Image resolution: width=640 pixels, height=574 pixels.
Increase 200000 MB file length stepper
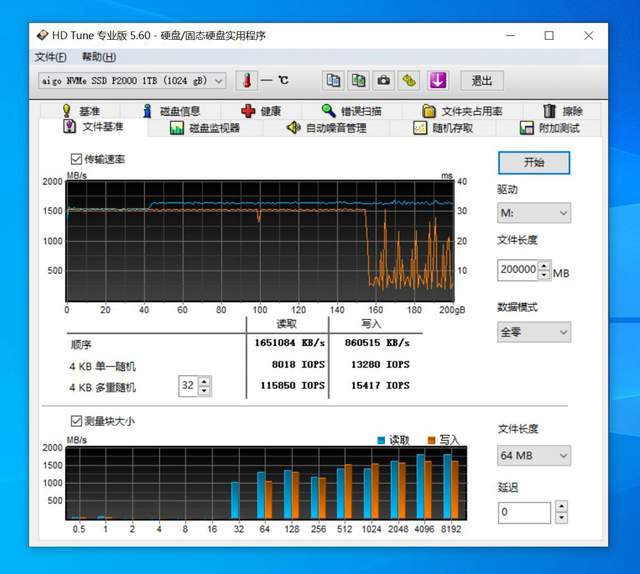(x=544, y=266)
